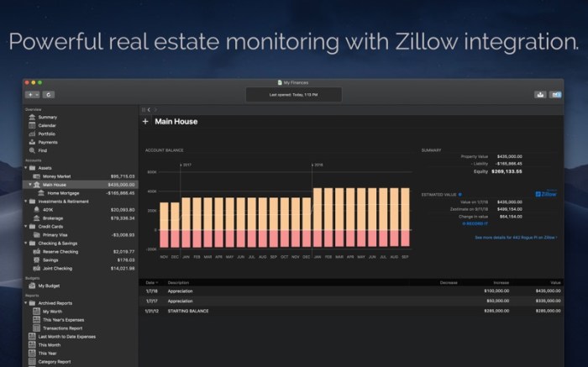Select the STARTING BALANCE transaction row

351,311
